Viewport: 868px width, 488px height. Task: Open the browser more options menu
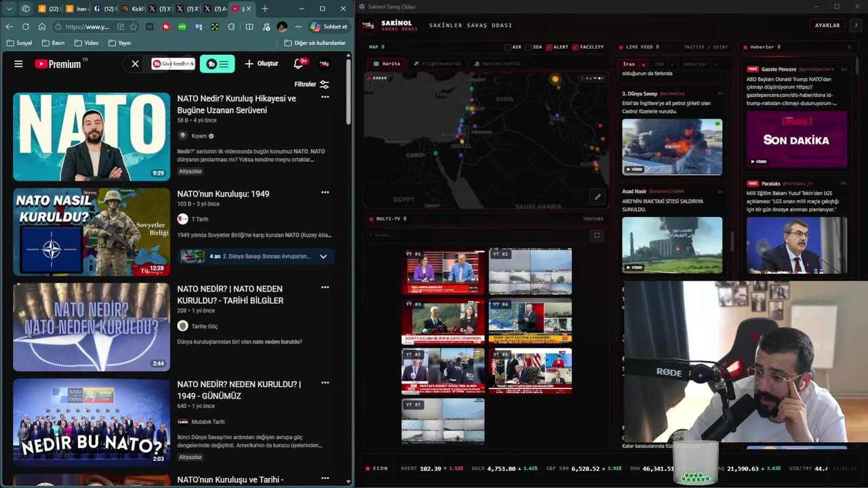[298, 26]
